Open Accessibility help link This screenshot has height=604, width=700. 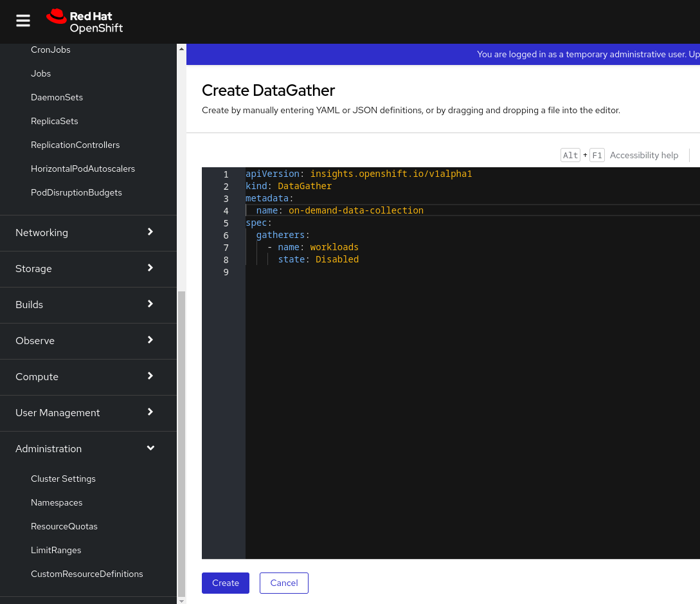[643, 155]
